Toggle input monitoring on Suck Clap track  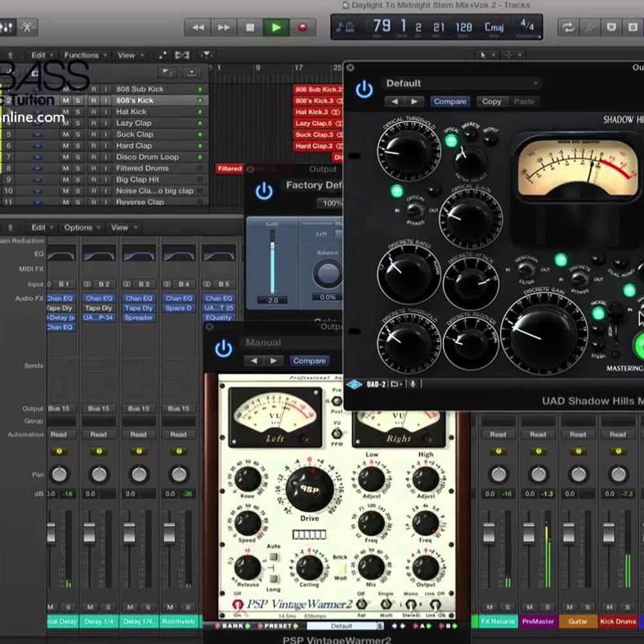[x=105, y=135]
